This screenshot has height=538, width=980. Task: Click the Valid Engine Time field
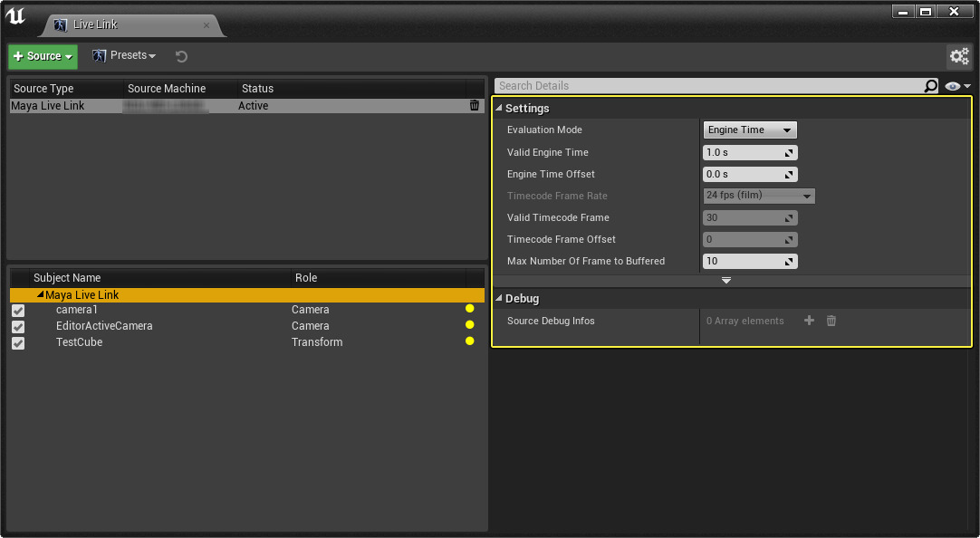coord(750,152)
